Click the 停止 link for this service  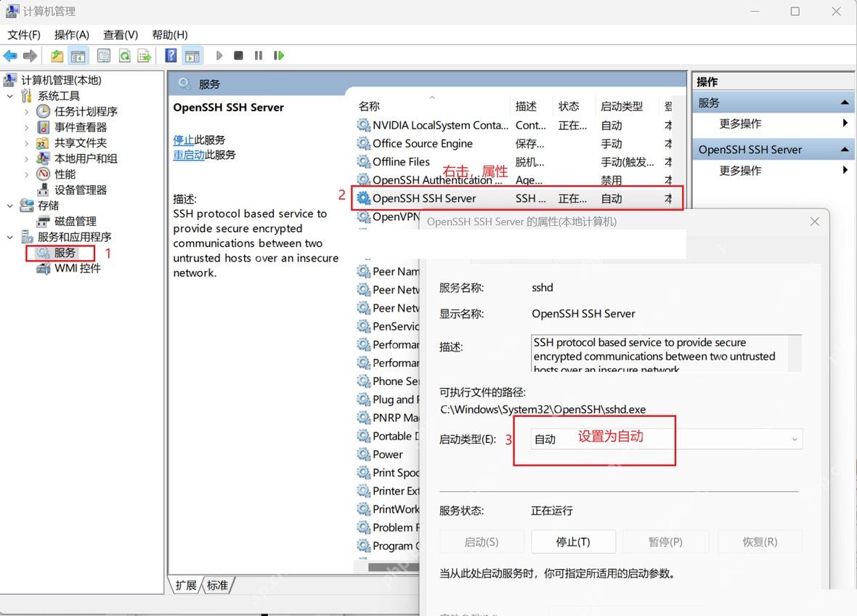[184, 140]
